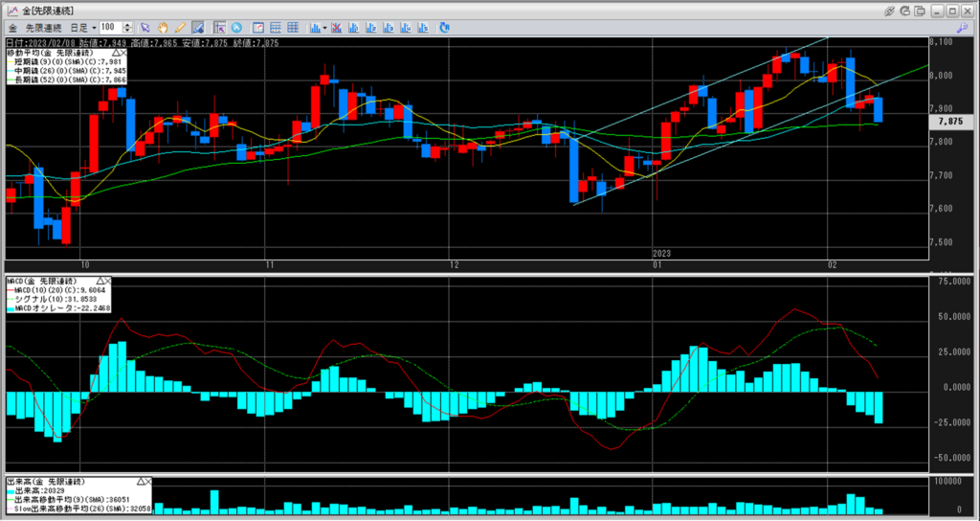Toggle the highlighted blue pen edit tool

click(197, 28)
